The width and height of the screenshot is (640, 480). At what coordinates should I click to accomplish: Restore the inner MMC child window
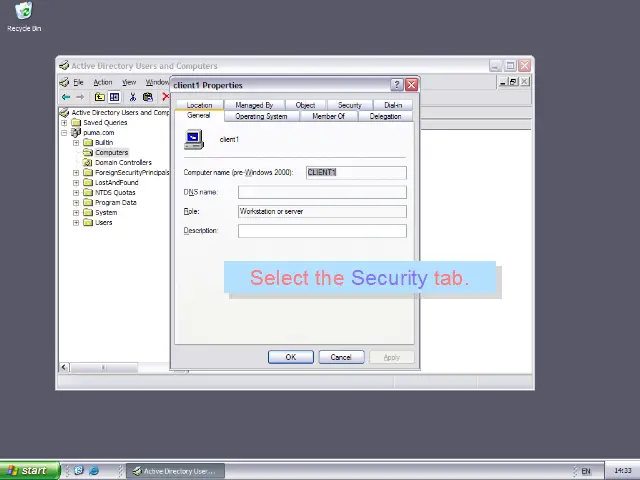[514, 82]
